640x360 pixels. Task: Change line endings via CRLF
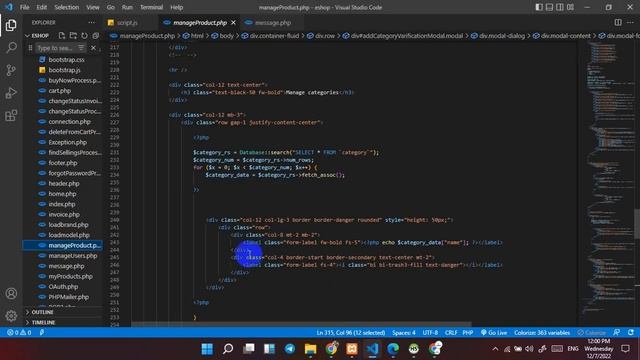click(451, 332)
